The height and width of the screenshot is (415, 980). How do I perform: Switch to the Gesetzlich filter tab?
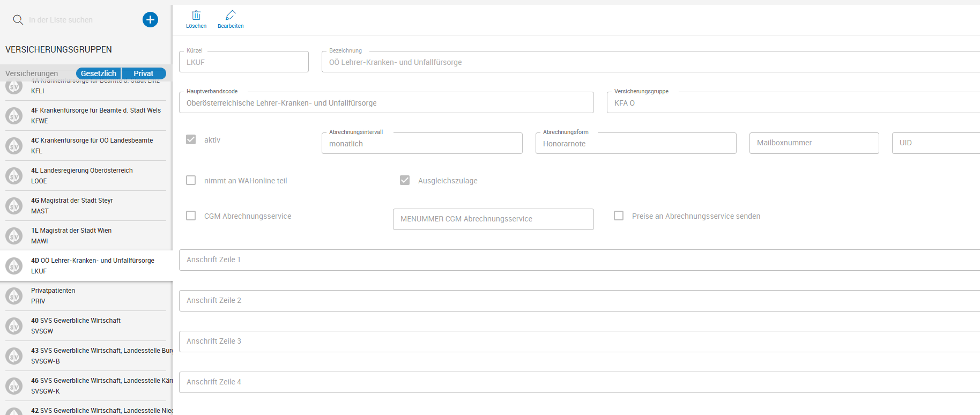pos(99,73)
